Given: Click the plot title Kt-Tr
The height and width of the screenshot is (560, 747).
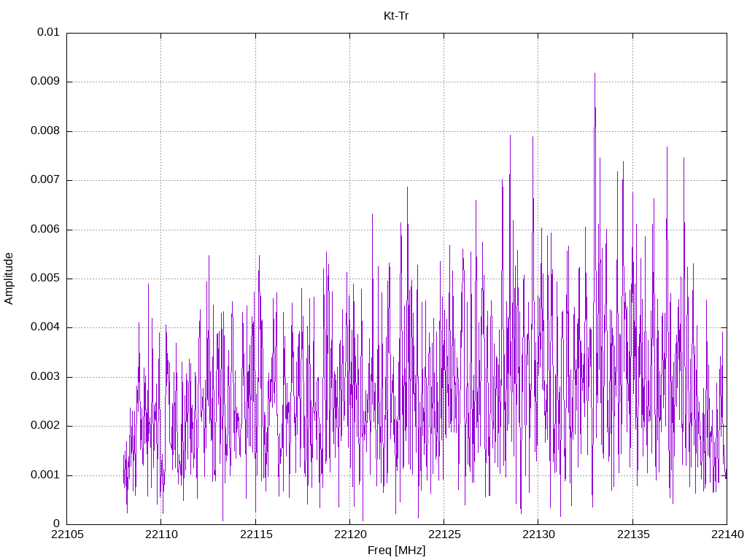Looking at the screenshot, I should 396,16.
